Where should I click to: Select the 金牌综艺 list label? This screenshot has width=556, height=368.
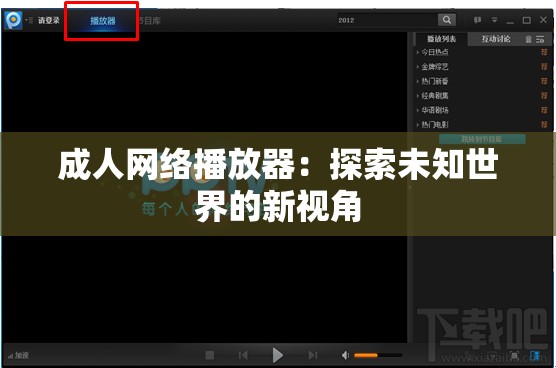click(435, 67)
